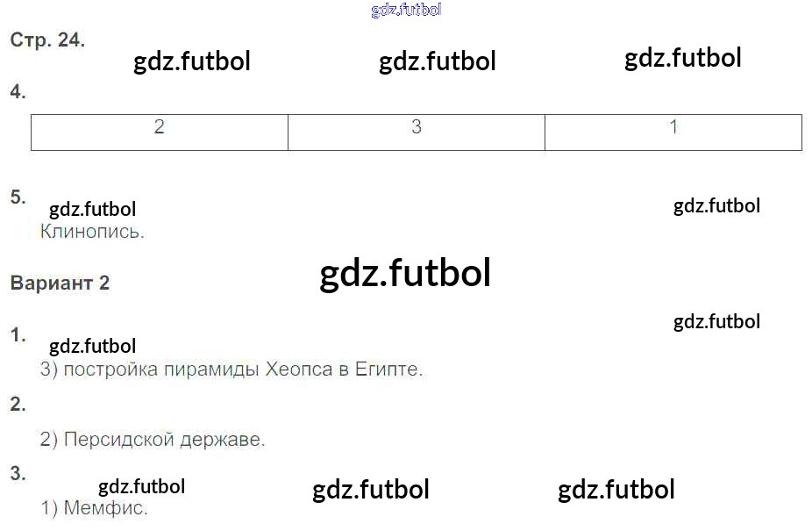812x531 pixels.
Task: Click the "Стр. 24." page heading
Action: (x=47, y=40)
